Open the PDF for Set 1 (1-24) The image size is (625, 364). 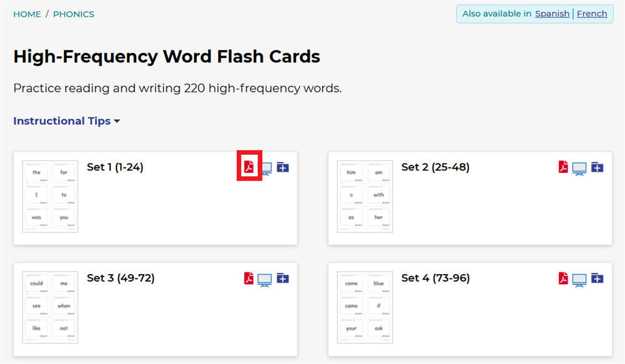[249, 167]
